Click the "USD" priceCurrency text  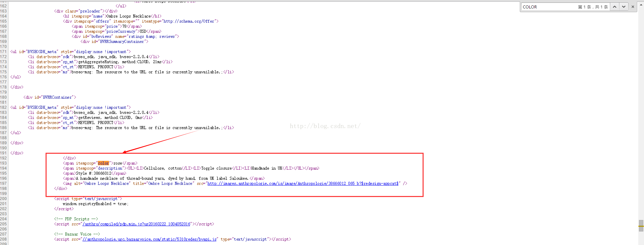click(x=143, y=31)
